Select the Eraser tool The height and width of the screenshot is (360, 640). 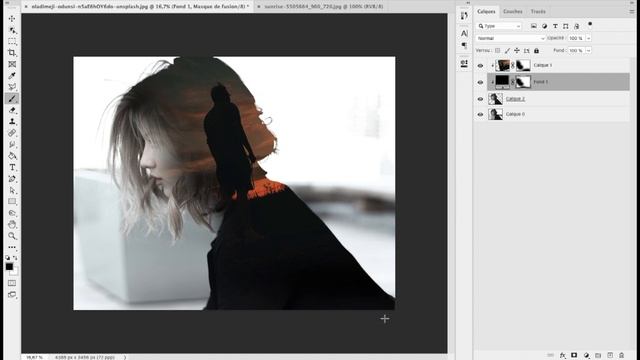[x=12, y=110]
